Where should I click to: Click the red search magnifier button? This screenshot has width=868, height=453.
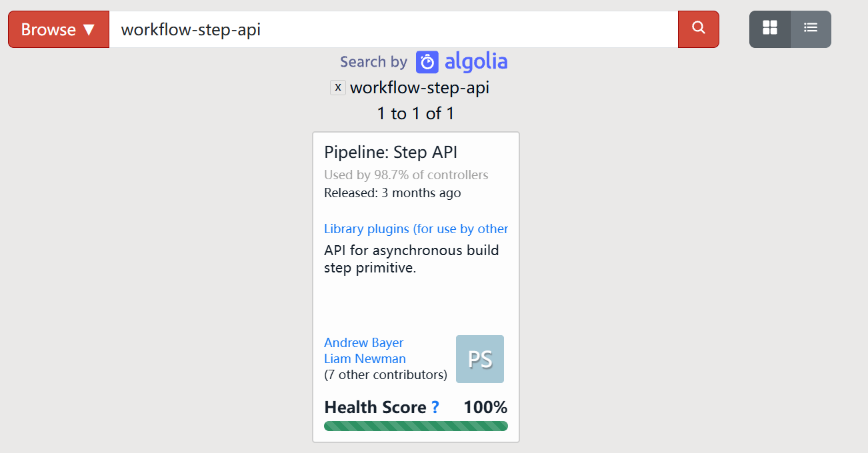click(x=698, y=29)
